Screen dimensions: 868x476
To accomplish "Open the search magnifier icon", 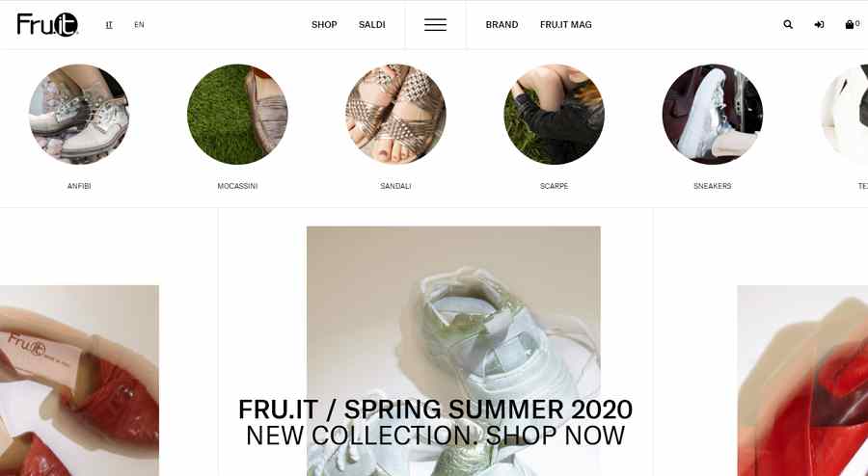I will click(788, 24).
